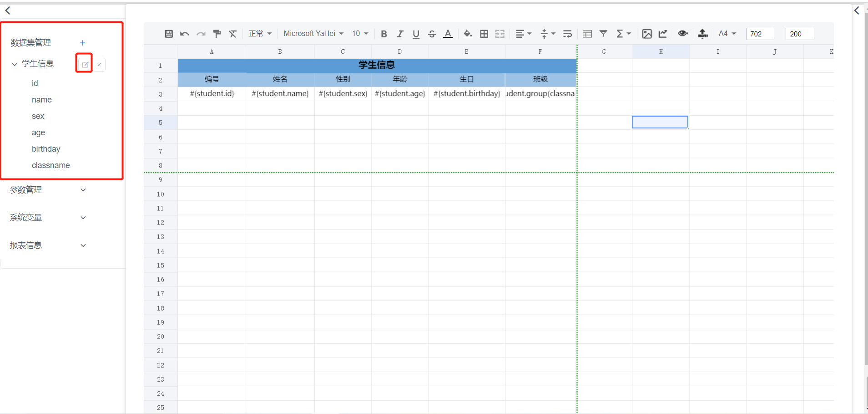This screenshot has height=414, width=868.
Task: Toggle bold formatting
Action: pyautogui.click(x=384, y=34)
